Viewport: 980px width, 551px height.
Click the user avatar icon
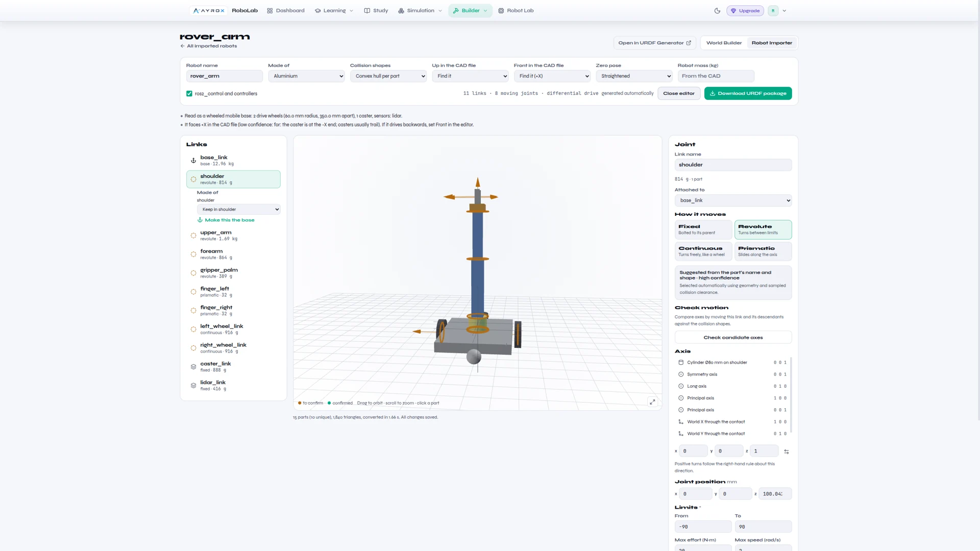(x=773, y=11)
